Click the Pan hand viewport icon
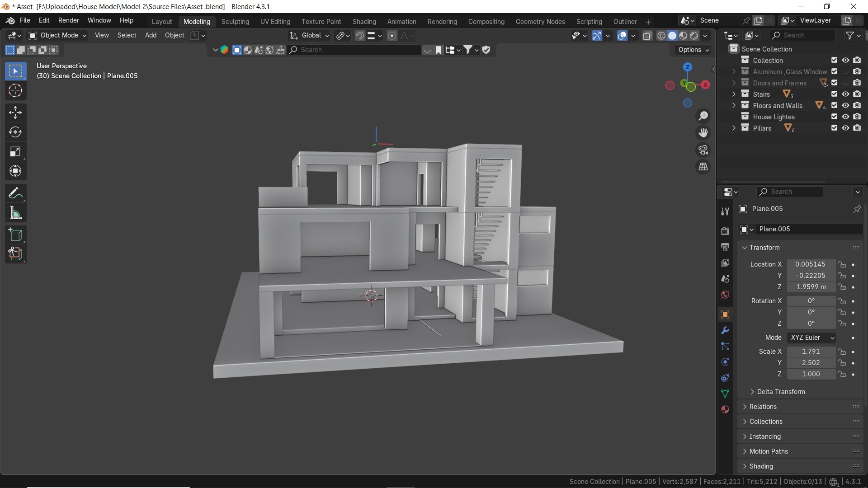Screen dimensions: 868x488 tap(703, 133)
